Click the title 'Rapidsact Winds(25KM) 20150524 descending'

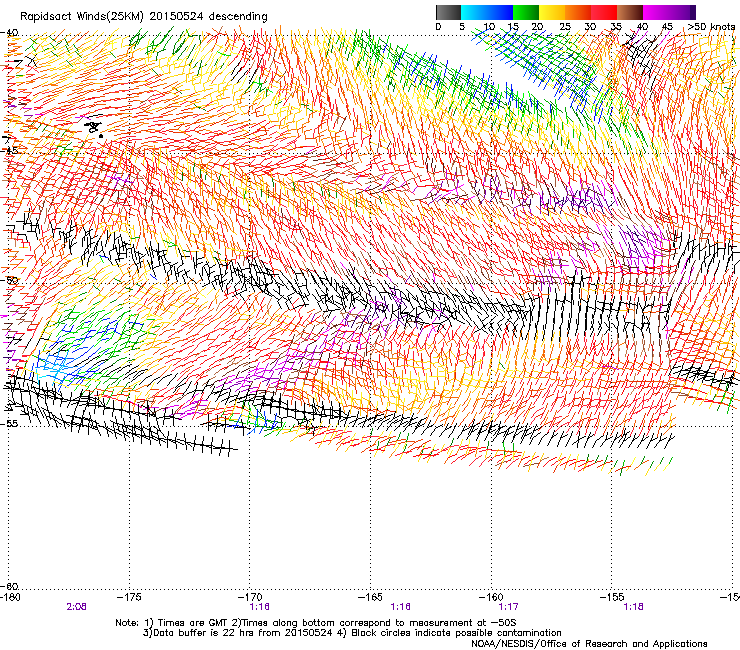click(143, 17)
